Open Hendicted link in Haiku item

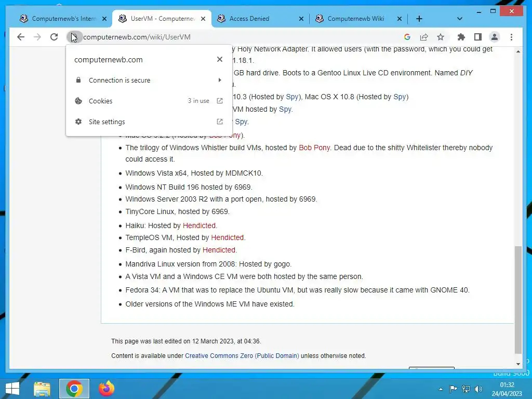point(199,225)
